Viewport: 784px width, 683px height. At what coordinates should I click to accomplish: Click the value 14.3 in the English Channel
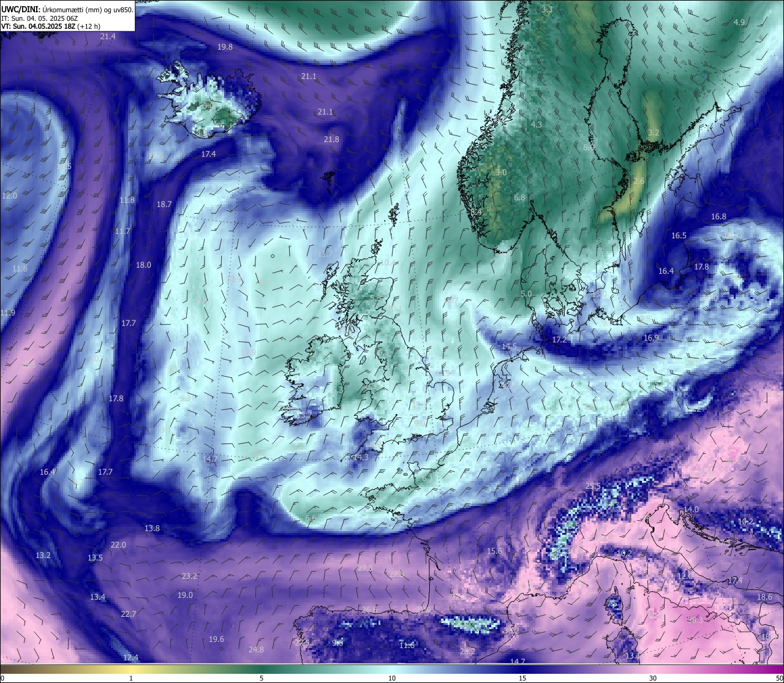361,458
